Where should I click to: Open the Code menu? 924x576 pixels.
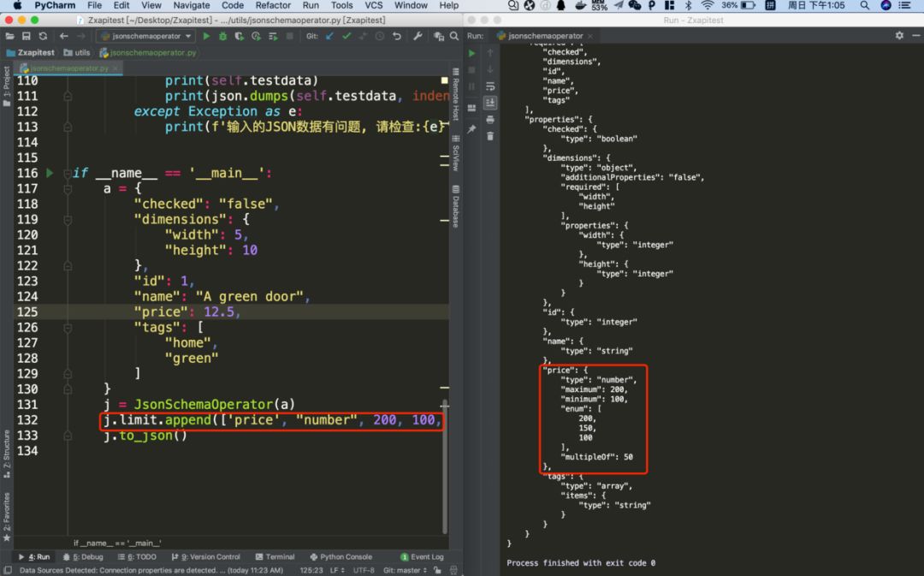(232, 5)
